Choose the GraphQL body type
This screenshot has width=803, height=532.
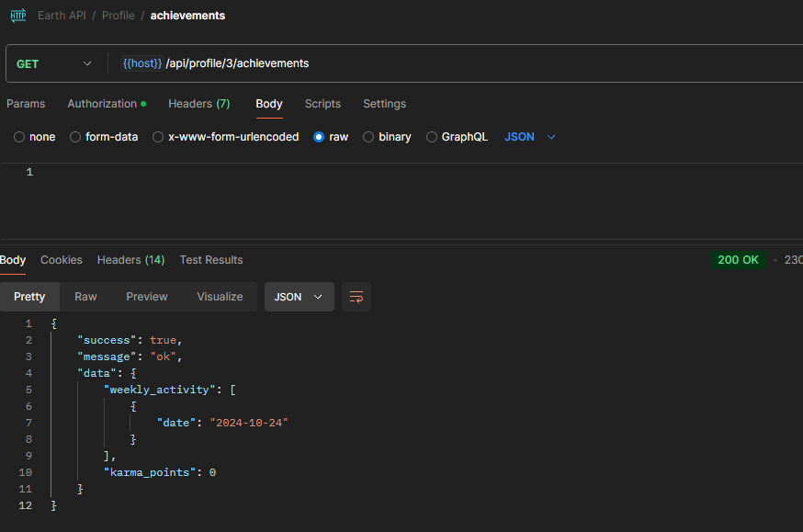[432, 137]
